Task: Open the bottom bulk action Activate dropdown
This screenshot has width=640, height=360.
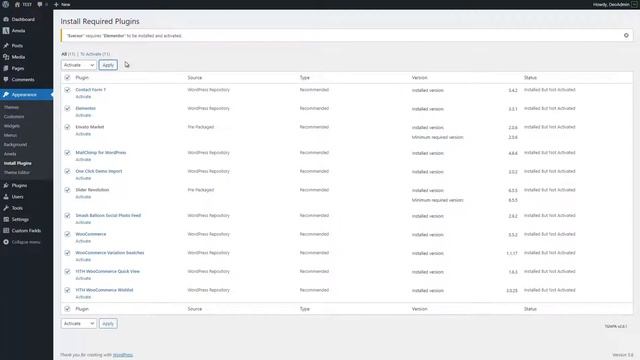Action: click(79, 323)
